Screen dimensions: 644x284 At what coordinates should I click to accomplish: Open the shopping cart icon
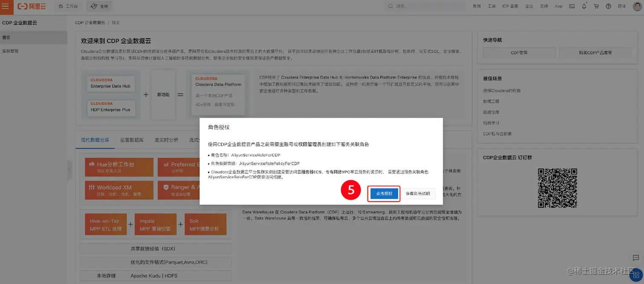pos(596,6)
